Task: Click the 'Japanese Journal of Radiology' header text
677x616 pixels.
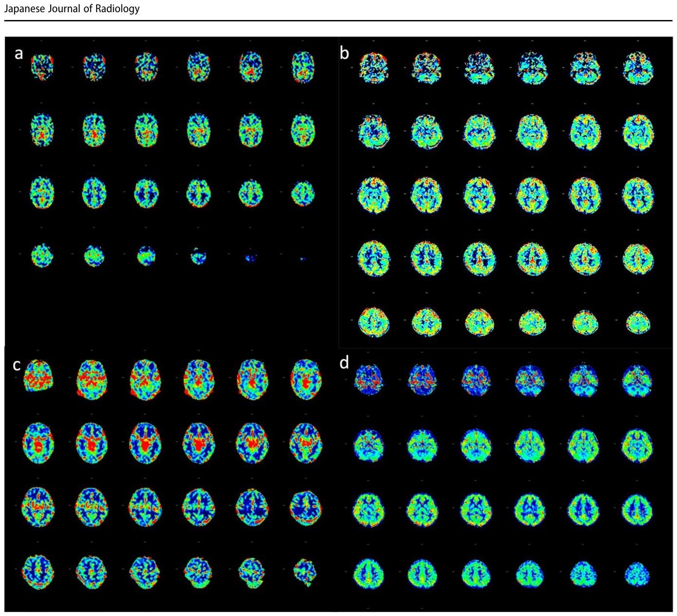Action: pyautogui.click(x=72, y=9)
